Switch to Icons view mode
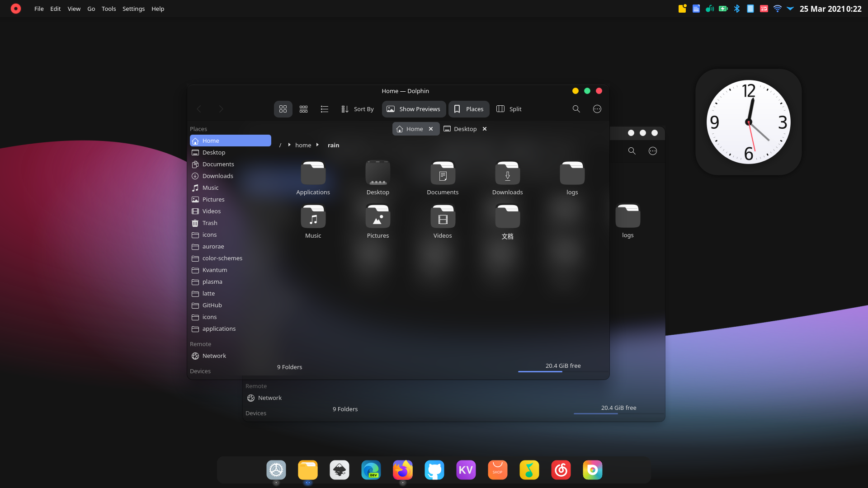The height and width of the screenshot is (488, 868). click(x=283, y=109)
